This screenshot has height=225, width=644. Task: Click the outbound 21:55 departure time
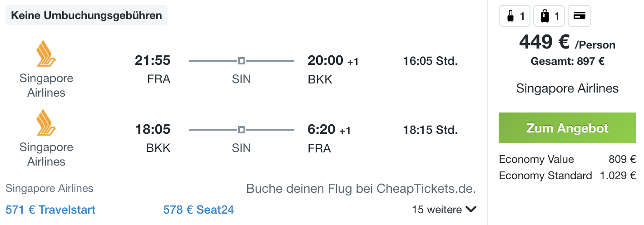[153, 60]
